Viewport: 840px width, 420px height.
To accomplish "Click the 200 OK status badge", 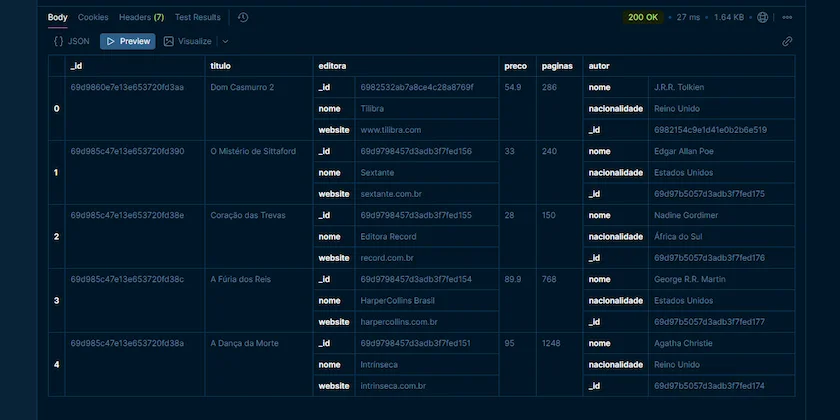I will 643,17.
